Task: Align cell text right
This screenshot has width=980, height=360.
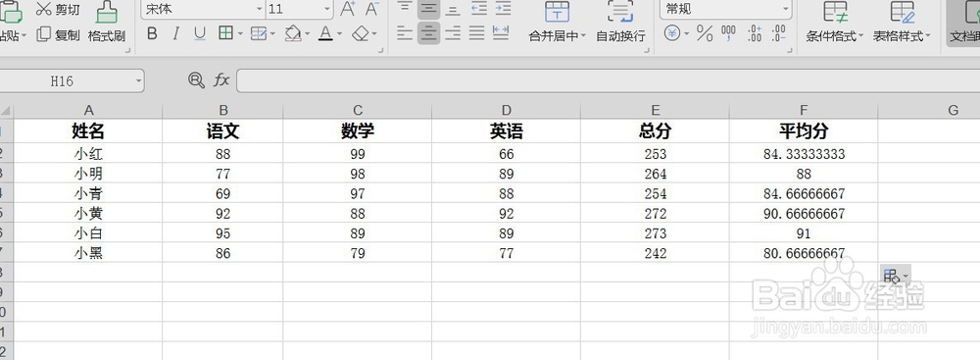Action: click(453, 33)
